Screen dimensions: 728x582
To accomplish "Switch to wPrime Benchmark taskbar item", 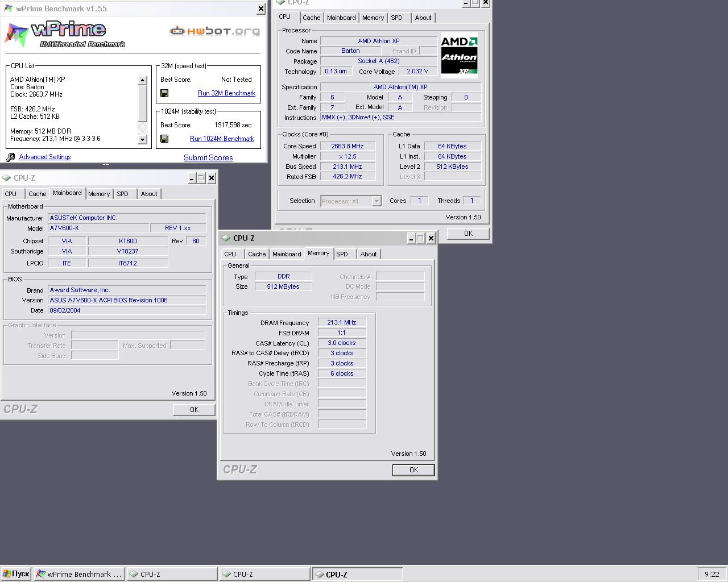I will (79, 574).
